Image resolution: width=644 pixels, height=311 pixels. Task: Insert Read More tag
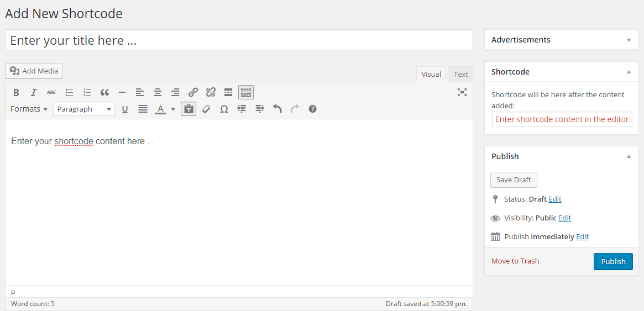228,92
